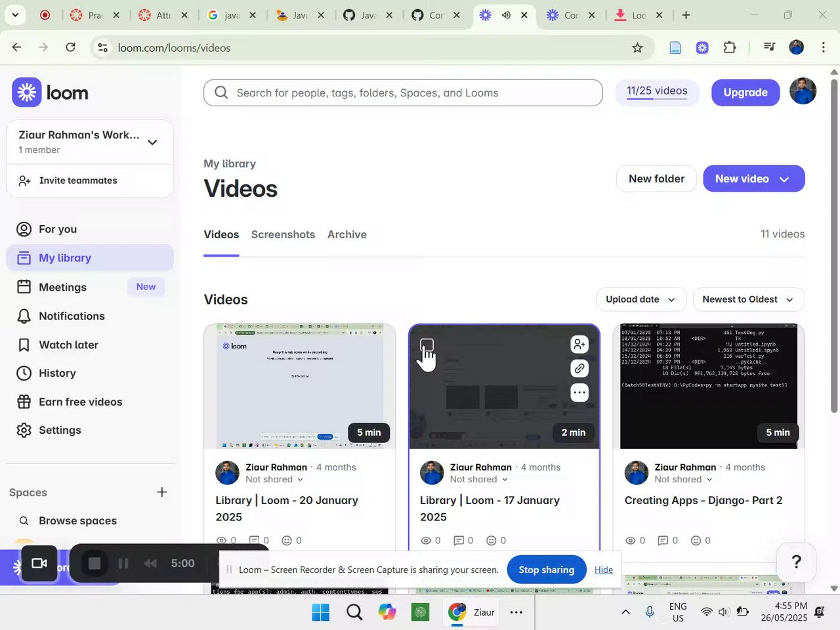The image size is (840, 630).
Task: Open the Loom account avatar menu
Action: [x=803, y=91]
